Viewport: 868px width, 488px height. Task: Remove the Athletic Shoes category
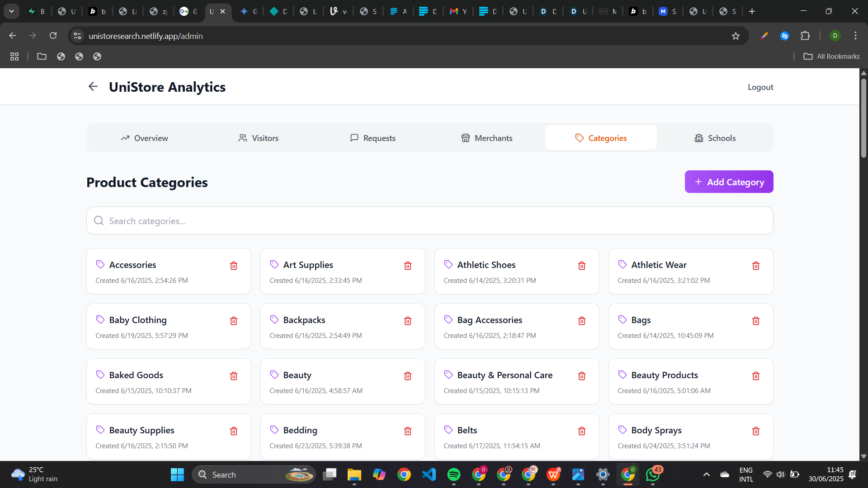[x=582, y=266]
